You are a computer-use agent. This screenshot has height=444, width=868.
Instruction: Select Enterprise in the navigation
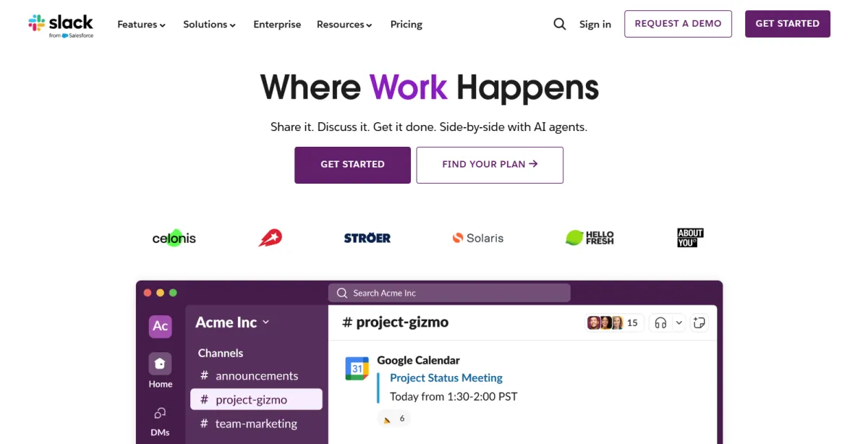[277, 24]
